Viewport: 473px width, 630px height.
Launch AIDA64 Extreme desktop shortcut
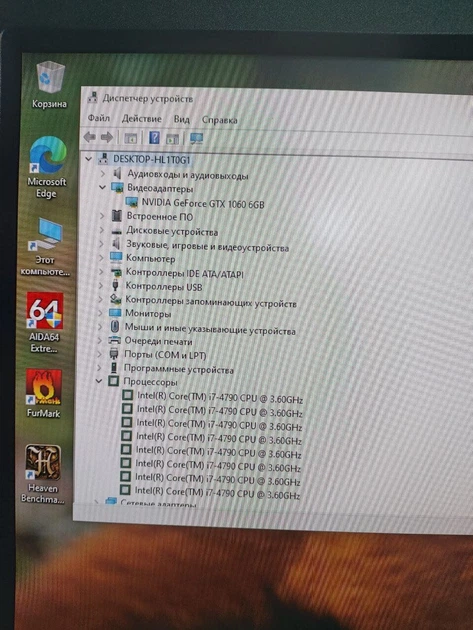tap(44, 323)
